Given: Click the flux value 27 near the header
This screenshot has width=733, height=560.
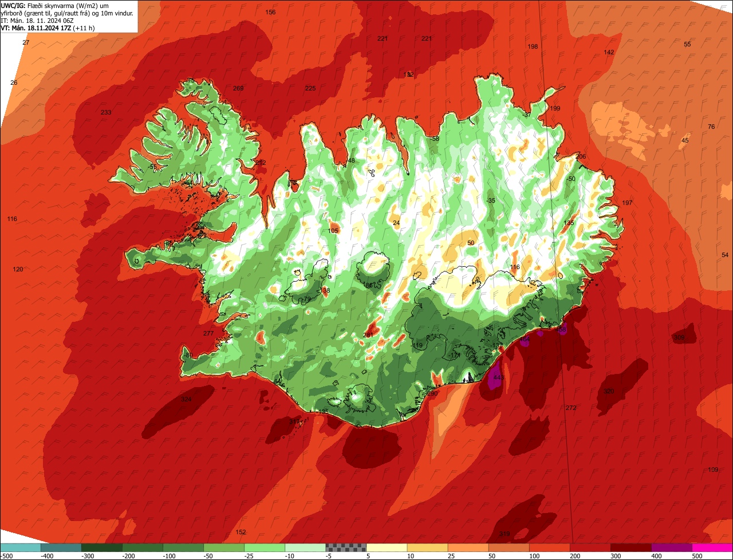Looking at the screenshot, I should pyautogui.click(x=26, y=43).
